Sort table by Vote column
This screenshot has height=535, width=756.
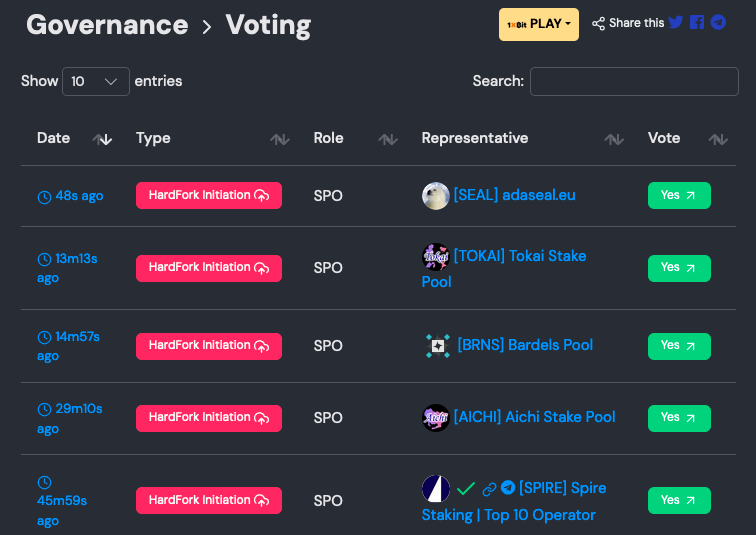coord(718,139)
